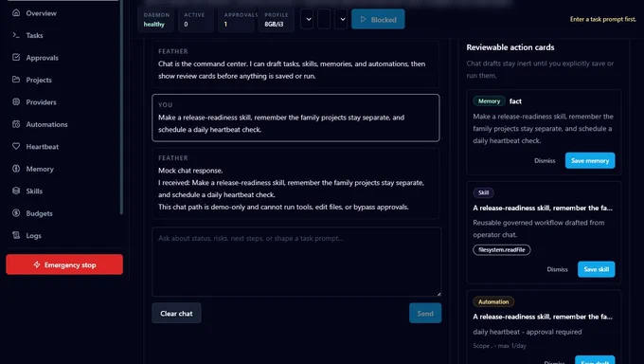
Task: Click the Automations calendar-clock icon
Action: pos(16,124)
